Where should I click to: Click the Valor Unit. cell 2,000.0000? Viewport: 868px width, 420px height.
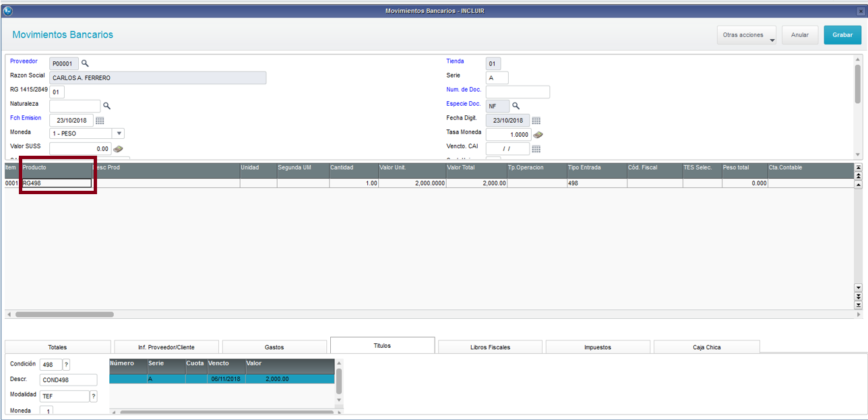point(412,183)
